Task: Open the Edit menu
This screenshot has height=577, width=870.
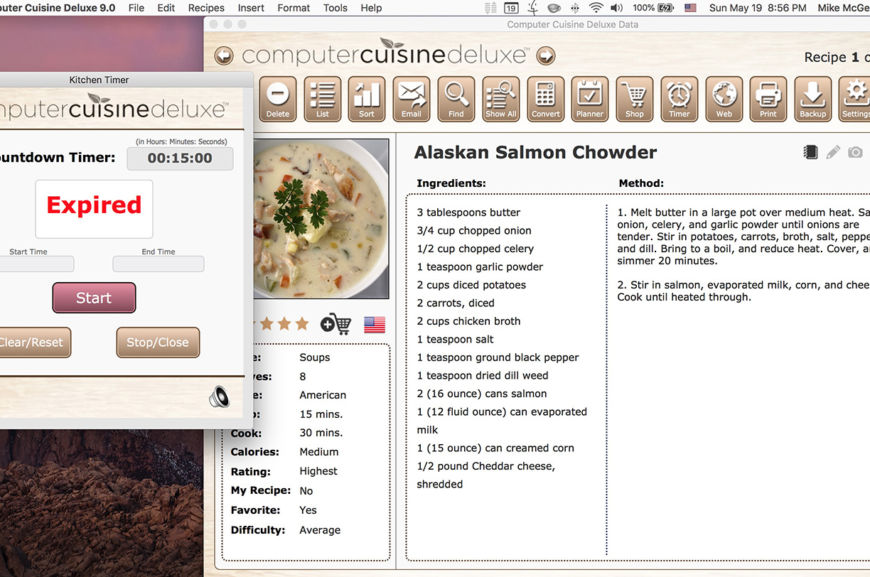Action: (x=166, y=8)
